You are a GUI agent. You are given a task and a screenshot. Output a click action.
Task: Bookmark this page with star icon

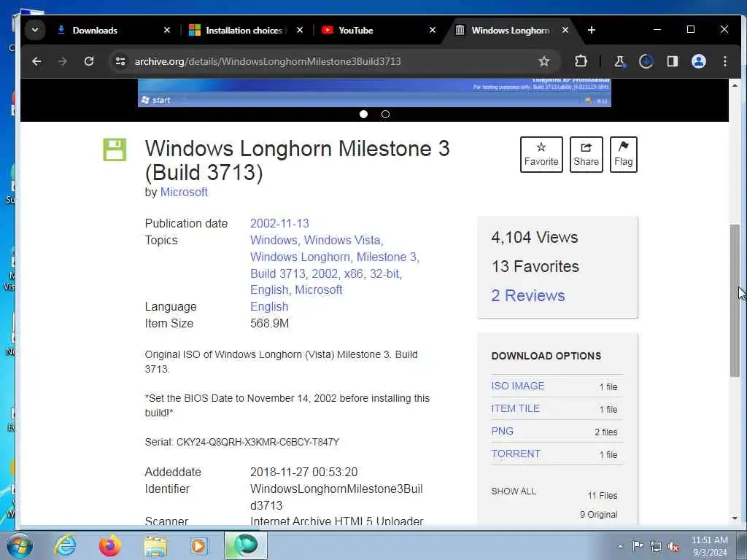(x=544, y=61)
